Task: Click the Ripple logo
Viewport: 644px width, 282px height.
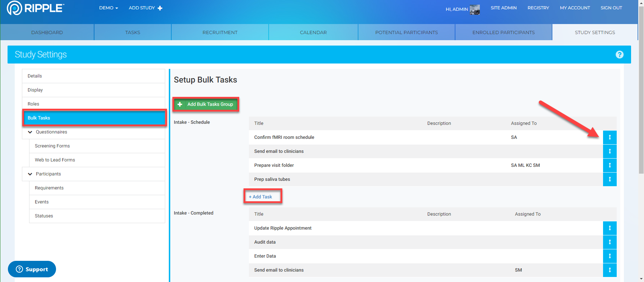Action: (x=36, y=8)
